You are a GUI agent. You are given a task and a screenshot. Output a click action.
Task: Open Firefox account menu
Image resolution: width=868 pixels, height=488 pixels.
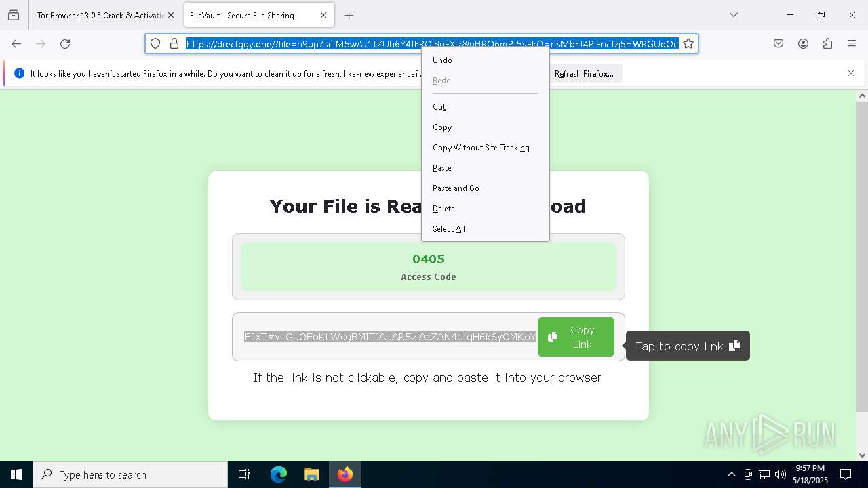(x=803, y=43)
